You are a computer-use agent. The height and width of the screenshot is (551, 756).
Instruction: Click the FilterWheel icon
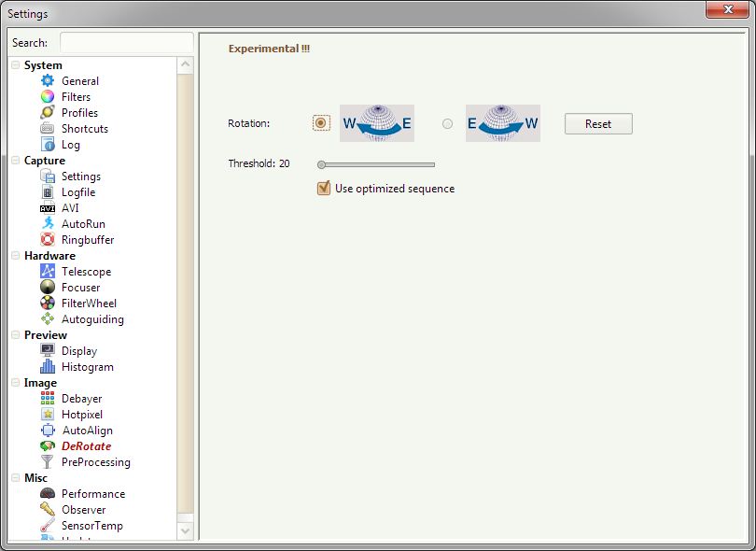pos(48,303)
